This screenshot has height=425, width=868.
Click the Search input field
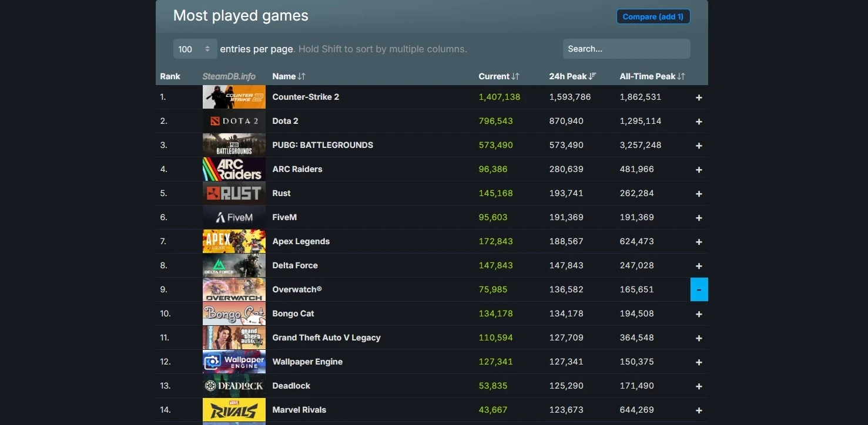[626, 49]
